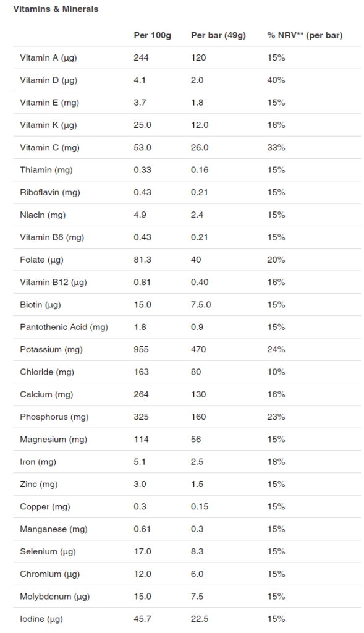
Task: Select the Chloride 10% NRV value
Action: (276, 372)
